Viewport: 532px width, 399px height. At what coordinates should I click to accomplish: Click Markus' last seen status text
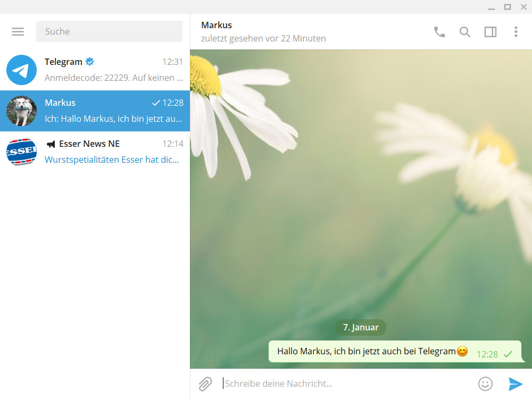(x=263, y=38)
